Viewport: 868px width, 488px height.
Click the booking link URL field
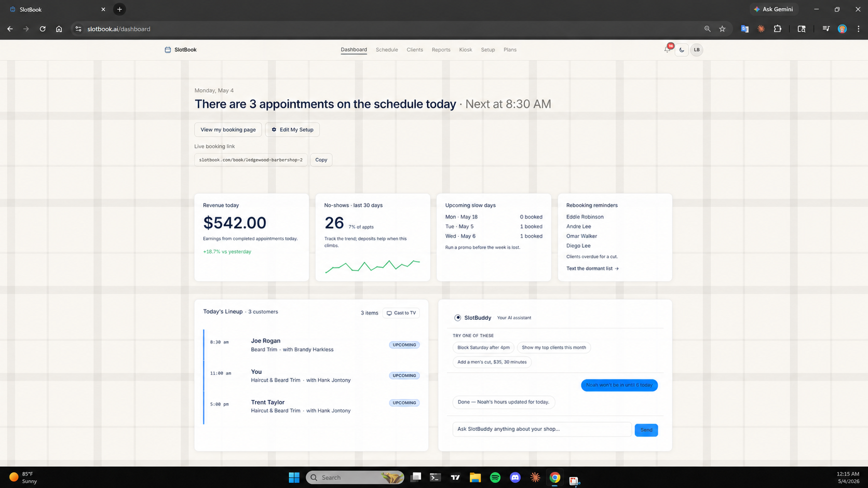[x=251, y=160]
